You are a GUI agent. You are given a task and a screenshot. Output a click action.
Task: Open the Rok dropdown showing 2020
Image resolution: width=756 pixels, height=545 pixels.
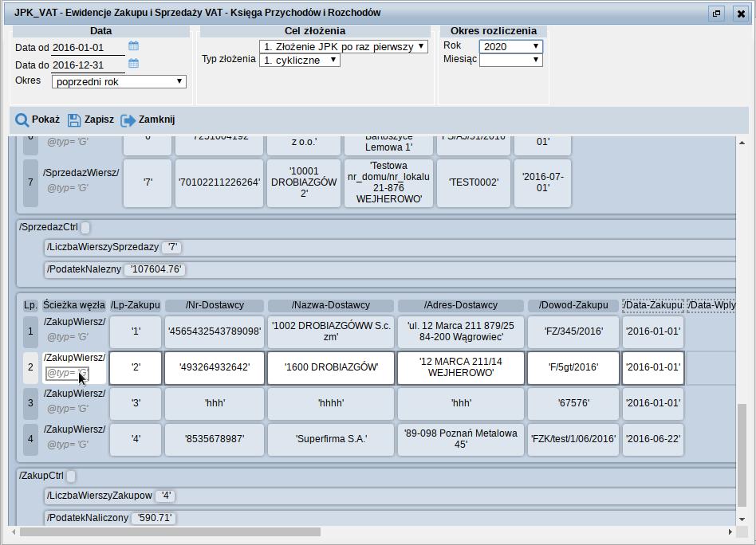point(511,46)
